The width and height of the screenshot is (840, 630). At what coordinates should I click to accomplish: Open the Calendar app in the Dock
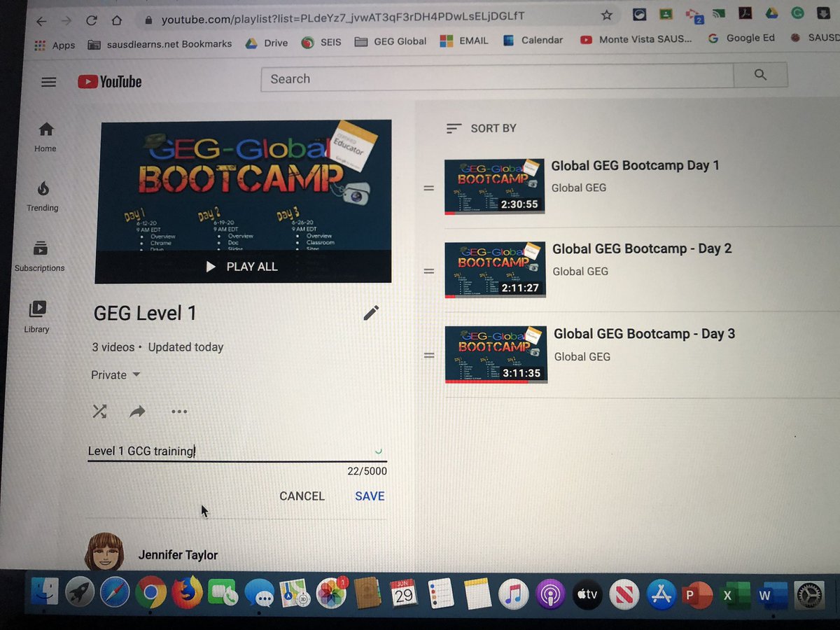[403, 594]
